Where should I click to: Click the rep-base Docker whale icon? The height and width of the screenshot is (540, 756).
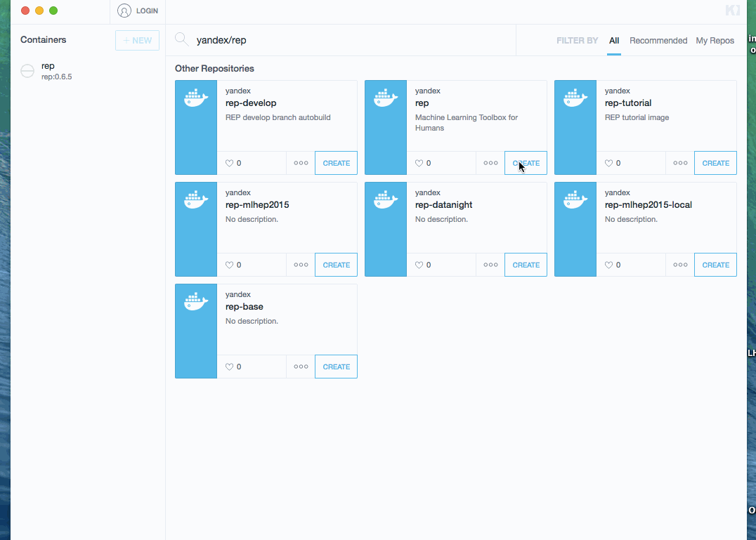click(x=196, y=301)
